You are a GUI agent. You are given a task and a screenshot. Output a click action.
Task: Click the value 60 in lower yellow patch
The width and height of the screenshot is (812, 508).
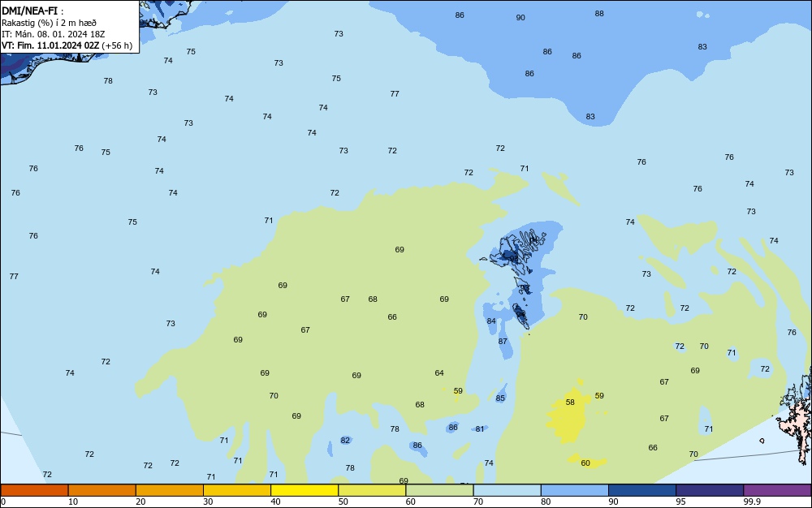585,463
